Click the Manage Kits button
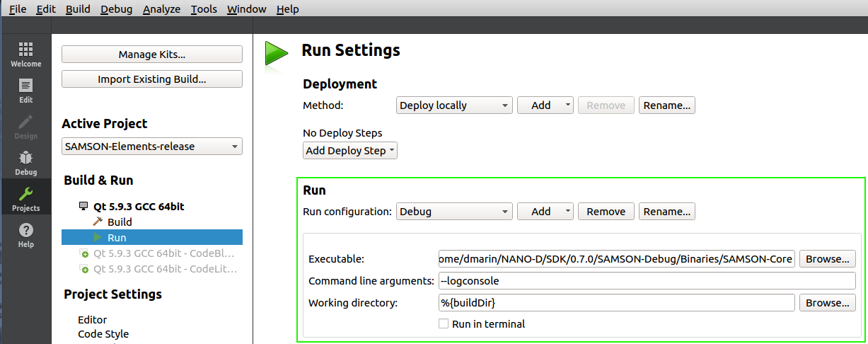Screen dimensions: 868x344 click(152, 55)
